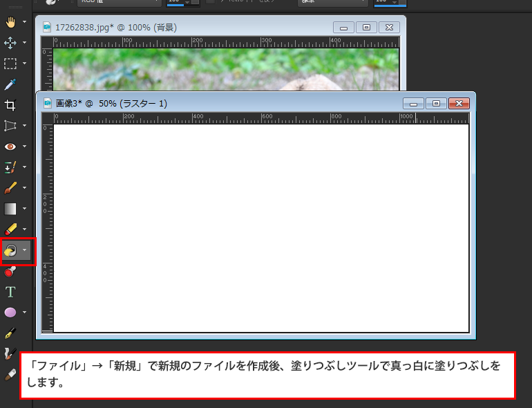Select the Red Eye tool

pyautogui.click(x=10, y=147)
